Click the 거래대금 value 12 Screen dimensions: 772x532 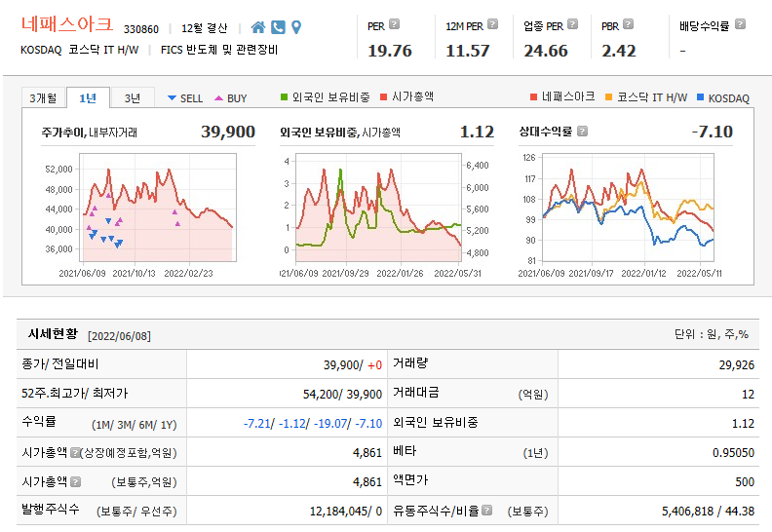click(x=749, y=395)
